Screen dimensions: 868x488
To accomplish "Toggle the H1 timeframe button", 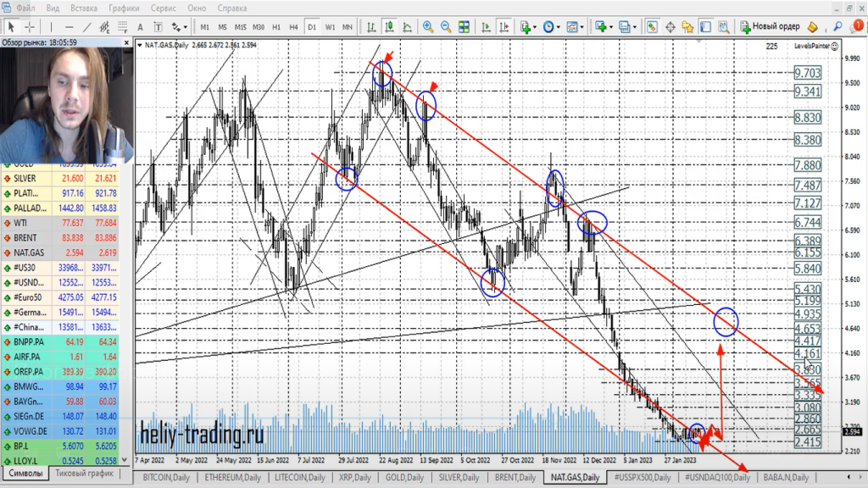I will [276, 27].
